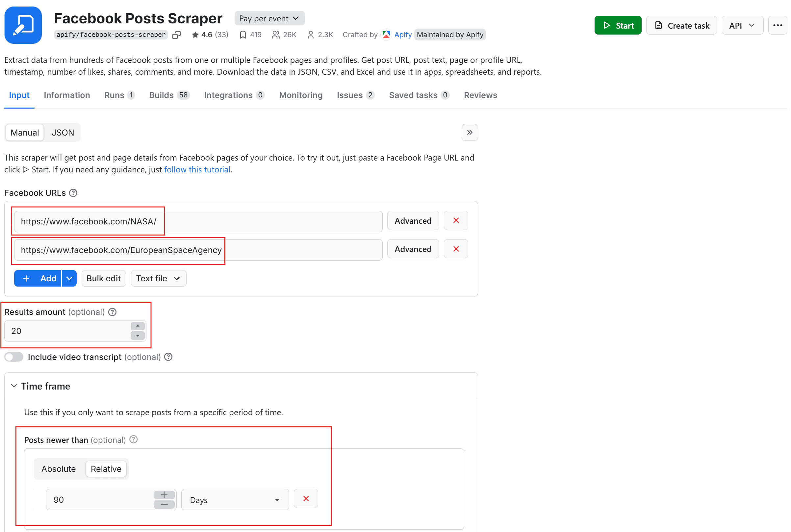The image size is (791, 532).
Task: Remove the NASA URL using its X button
Action: pyautogui.click(x=456, y=220)
